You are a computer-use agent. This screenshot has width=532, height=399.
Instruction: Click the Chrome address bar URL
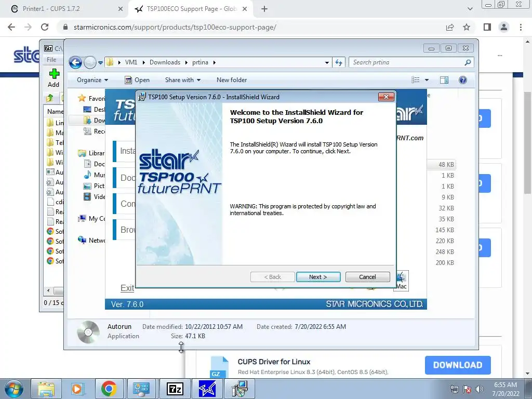pyautogui.click(x=175, y=27)
